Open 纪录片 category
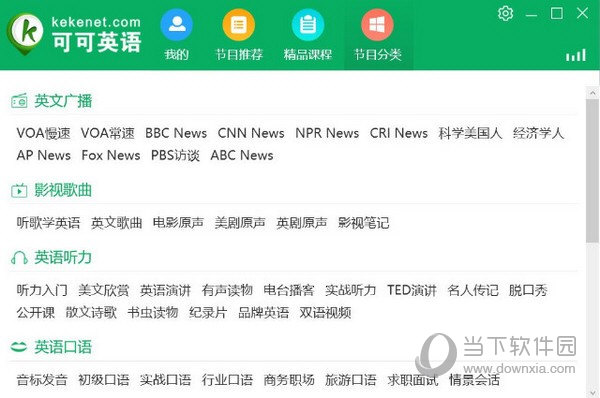600x398 pixels. point(208,312)
